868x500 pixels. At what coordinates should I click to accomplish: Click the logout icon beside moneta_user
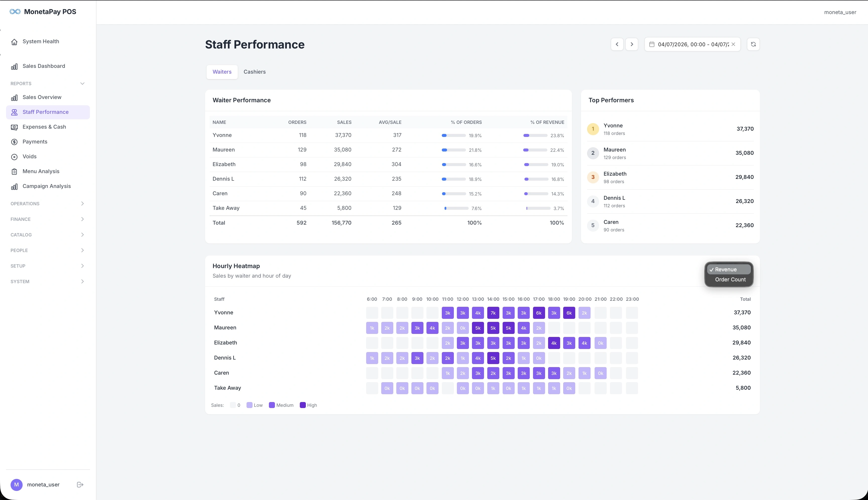[80, 484]
